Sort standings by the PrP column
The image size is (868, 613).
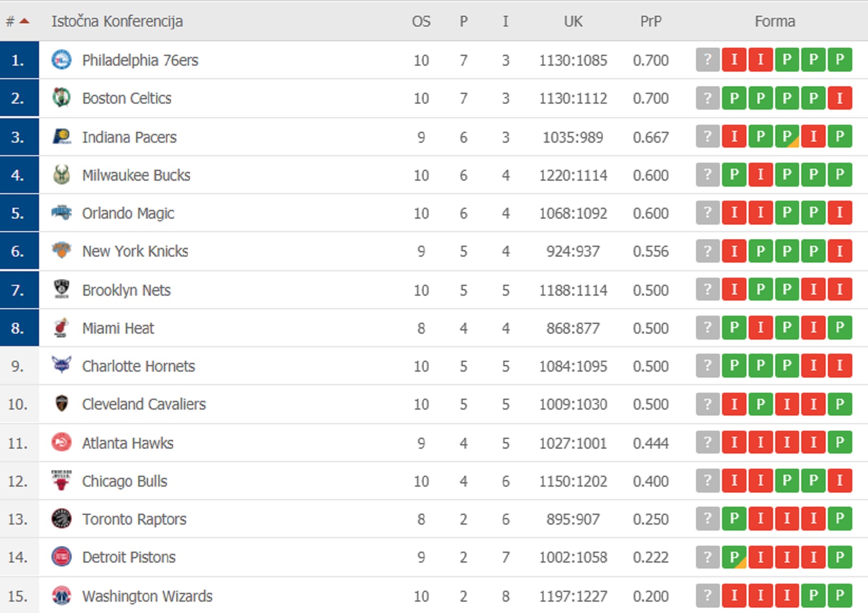650,21
